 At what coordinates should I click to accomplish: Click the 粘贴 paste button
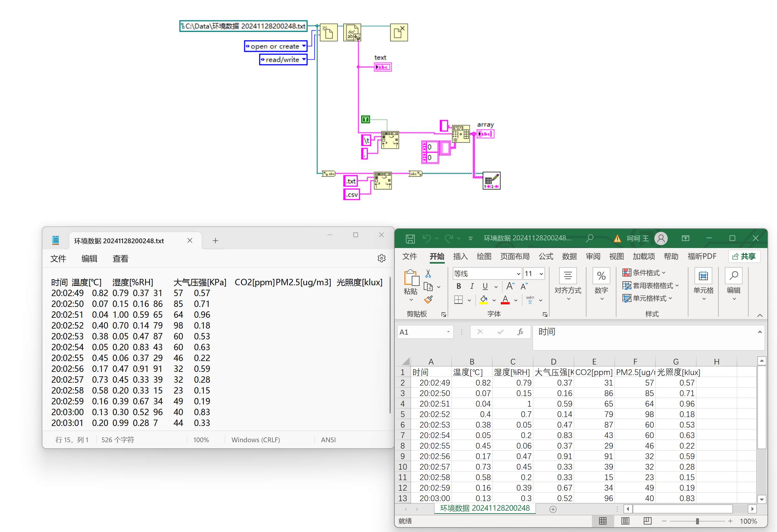pyautogui.click(x=411, y=285)
